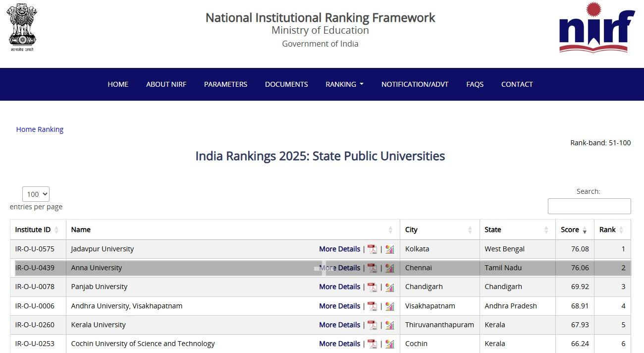Image resolution: width=644 pixels, height=353 pixels.
Task: Click the Thiruvananthapuram city cell
Action: [x=439, y=325]
